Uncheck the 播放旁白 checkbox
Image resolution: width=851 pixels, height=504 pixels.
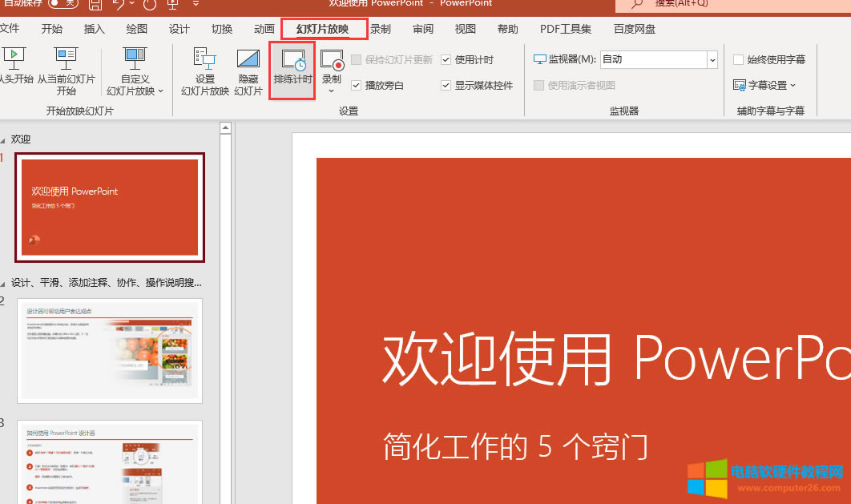[357, 86]
